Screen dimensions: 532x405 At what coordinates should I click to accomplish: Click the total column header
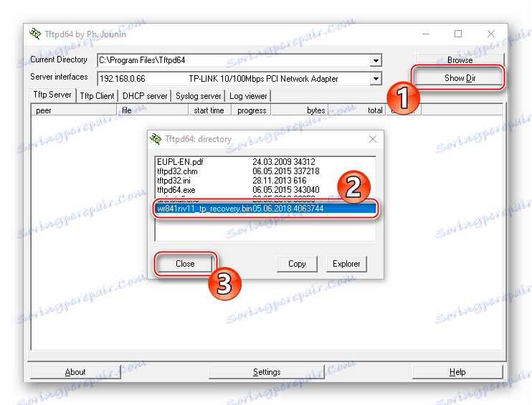click(357, 110)
